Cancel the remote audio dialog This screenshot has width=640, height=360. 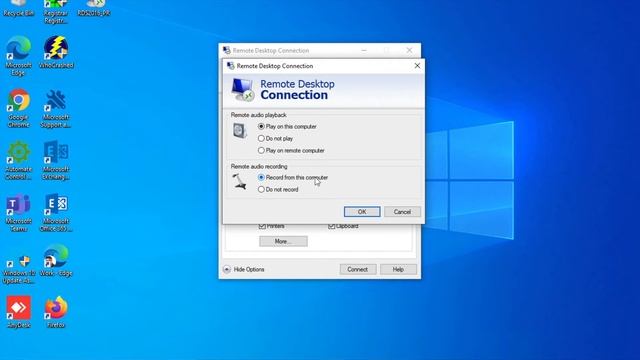[x=402, y=211]
